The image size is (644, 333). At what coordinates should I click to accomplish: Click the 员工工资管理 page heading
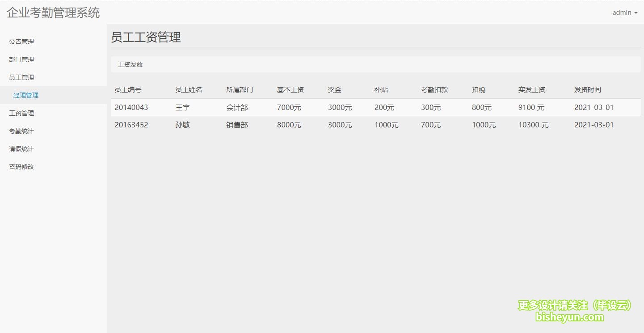[146, 37]
